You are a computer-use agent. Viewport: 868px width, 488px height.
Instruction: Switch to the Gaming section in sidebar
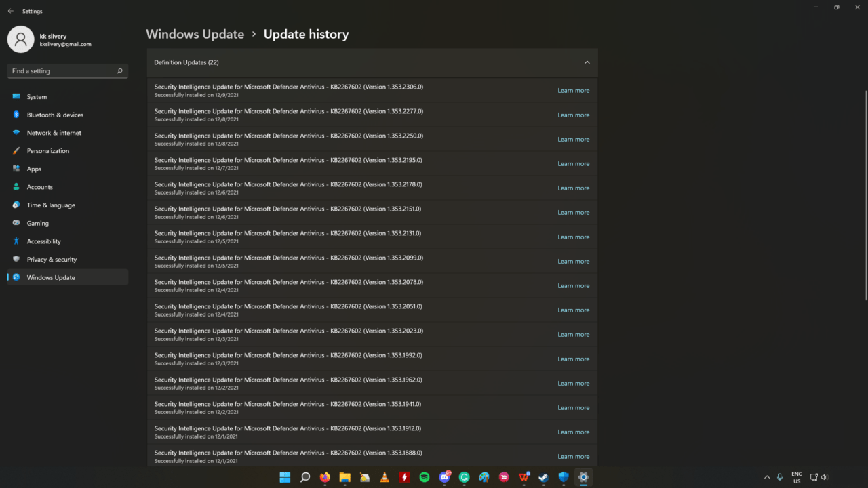37,223
